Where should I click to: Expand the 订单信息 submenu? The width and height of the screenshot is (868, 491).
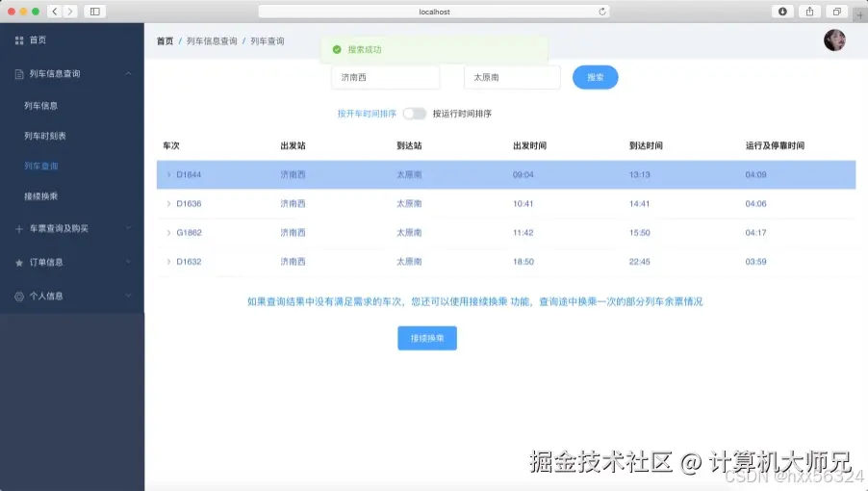(x=128, y=262)
